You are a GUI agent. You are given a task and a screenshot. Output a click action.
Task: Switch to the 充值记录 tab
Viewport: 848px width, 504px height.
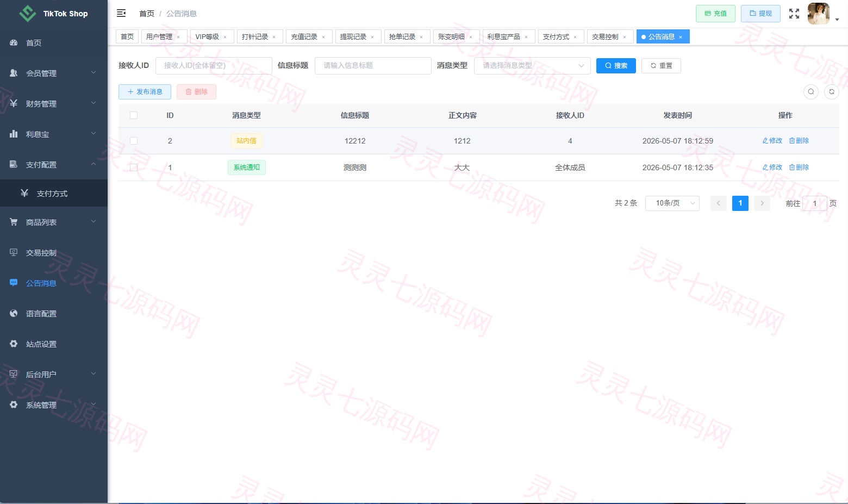click(x=309, y=36)
